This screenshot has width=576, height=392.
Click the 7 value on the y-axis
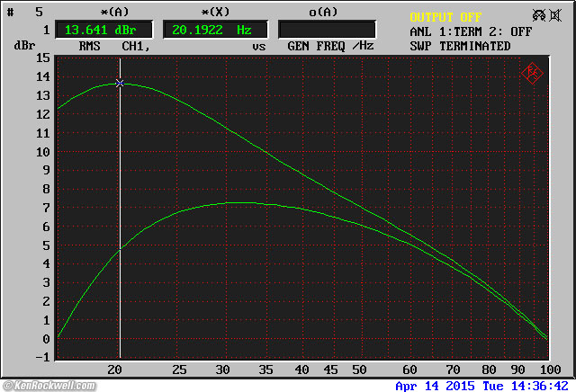[46, 208]
